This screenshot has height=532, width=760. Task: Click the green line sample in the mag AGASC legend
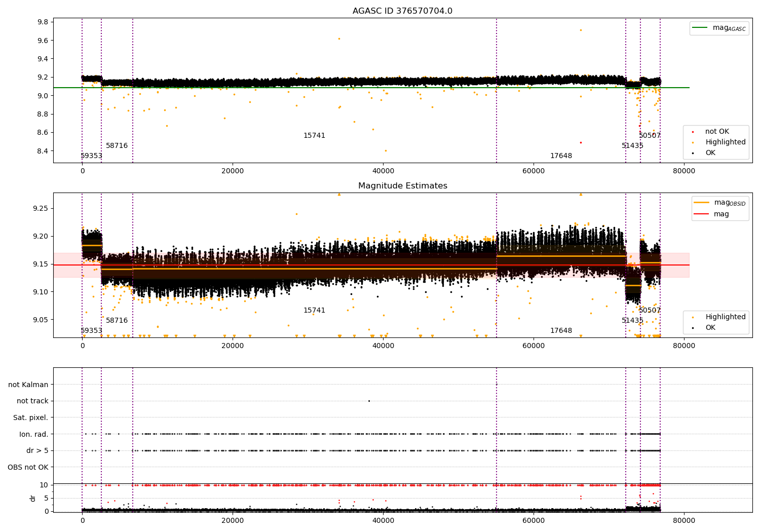[x=700, y=28]
